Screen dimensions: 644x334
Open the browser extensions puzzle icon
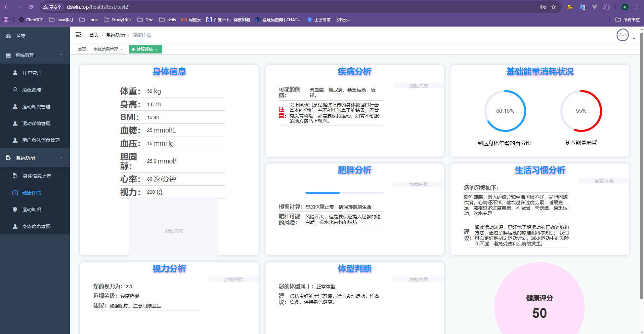(607, 7)
